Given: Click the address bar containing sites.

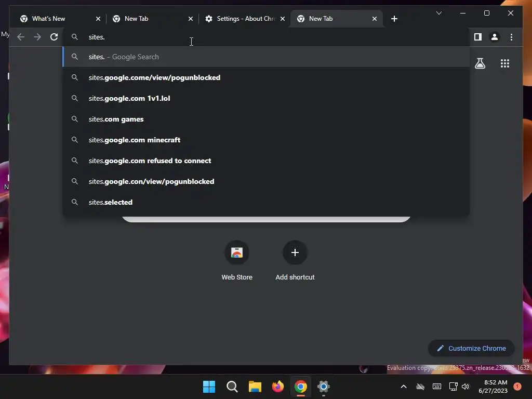Looking at the screenshot, I should (267, 37).
